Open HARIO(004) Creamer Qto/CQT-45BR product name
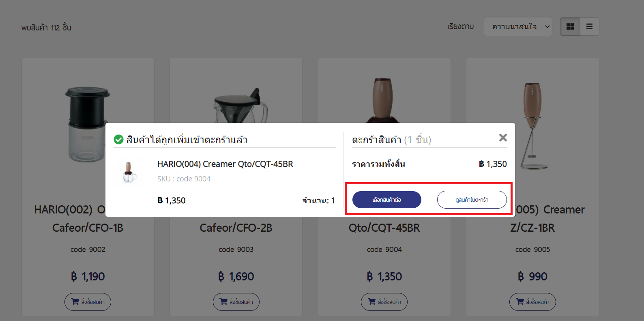This screenshot has height=321, width=644. tap(225, 164)
